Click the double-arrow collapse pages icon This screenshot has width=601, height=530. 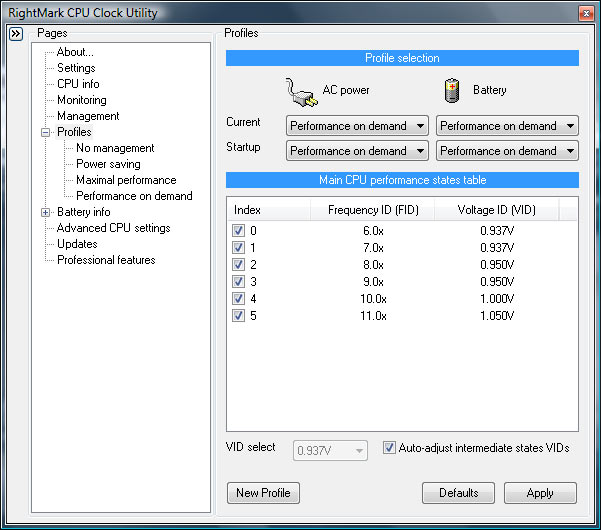pyautogui.click(x=16, y=34)
